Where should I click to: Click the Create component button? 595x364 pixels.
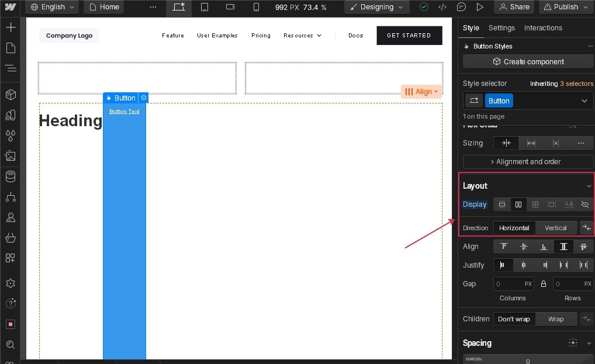(x=528, y=61)
